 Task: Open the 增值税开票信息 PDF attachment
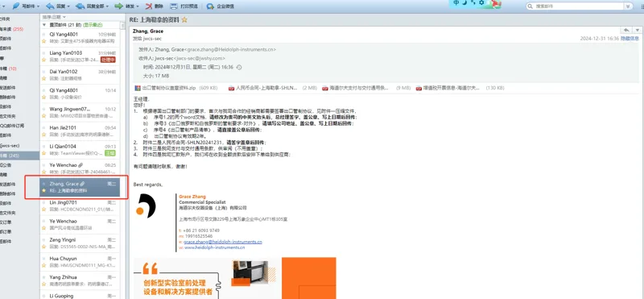click(460, 88)
